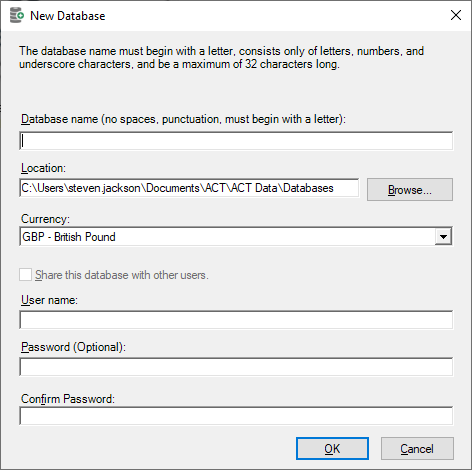Cancel the New Database dialog
The width and height of the screenshot is (472, 470).
pos(417,449)
